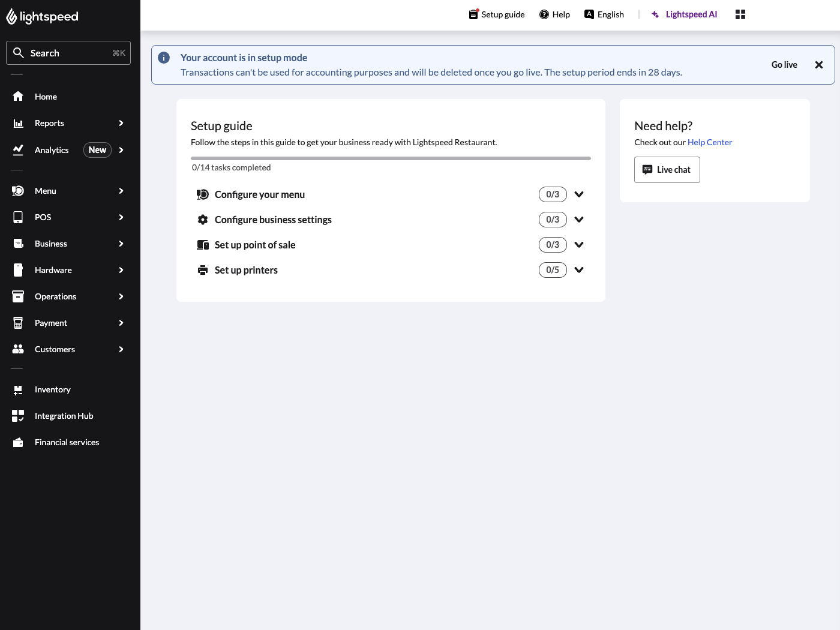The height and width of the screenshot is (630, 840).
Task: Click the tasks completed progress bar
Action: tap(391, 158)
